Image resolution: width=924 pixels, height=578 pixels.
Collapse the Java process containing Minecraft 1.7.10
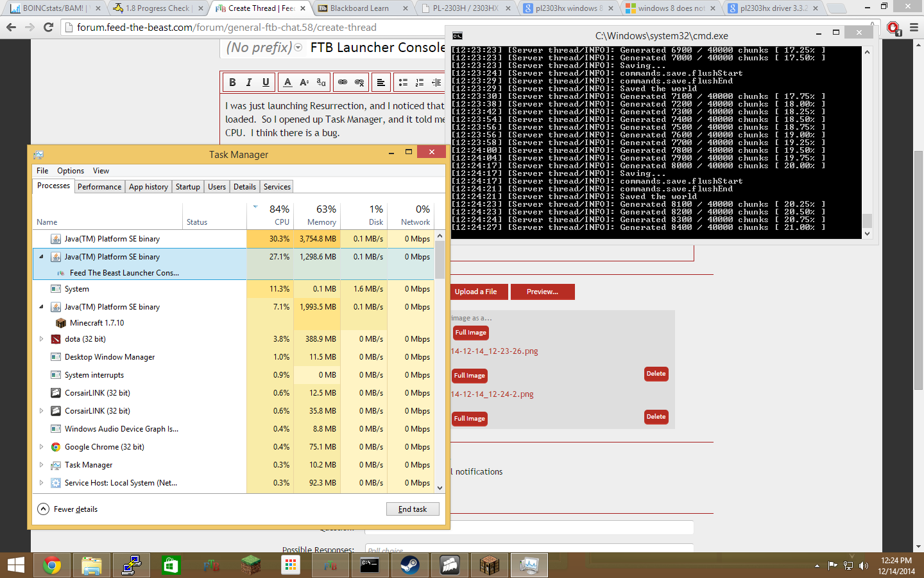click(x=42, y=307)
